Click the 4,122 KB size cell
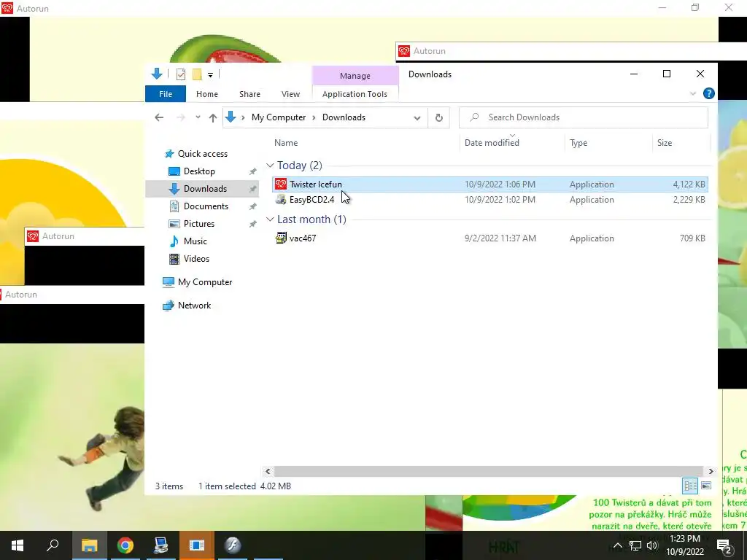This screenshot has height=560, width=747. [689, 184]
